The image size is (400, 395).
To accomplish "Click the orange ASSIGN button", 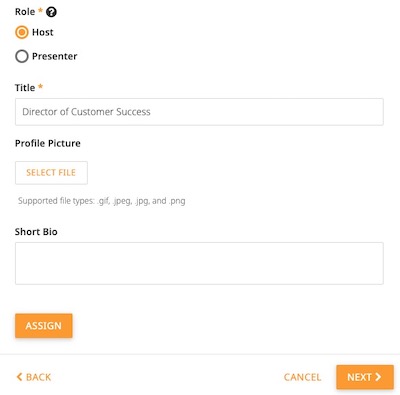I will pyautogui.click(x=44, y=326).
